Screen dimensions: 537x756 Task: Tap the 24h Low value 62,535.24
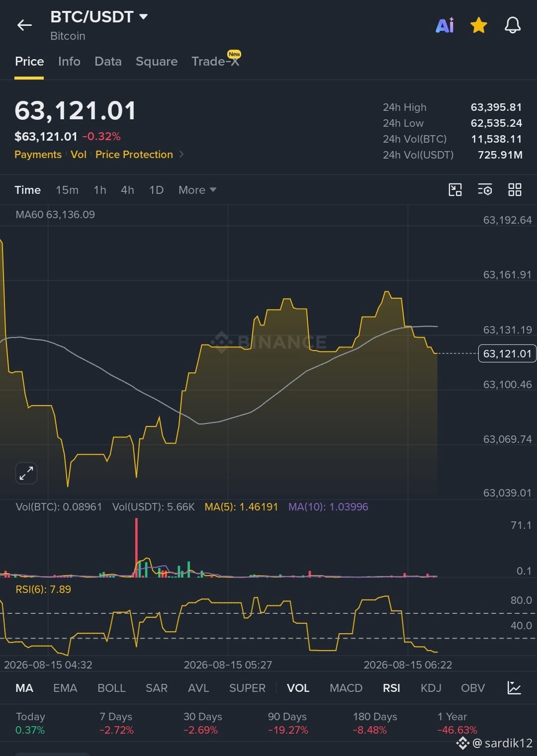tap(496, 123)
